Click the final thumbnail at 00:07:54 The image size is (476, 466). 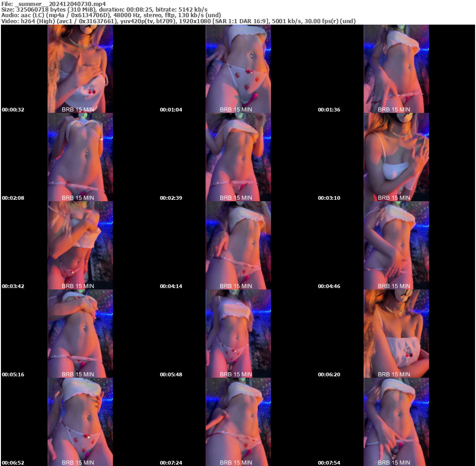[x=396, y=421]
